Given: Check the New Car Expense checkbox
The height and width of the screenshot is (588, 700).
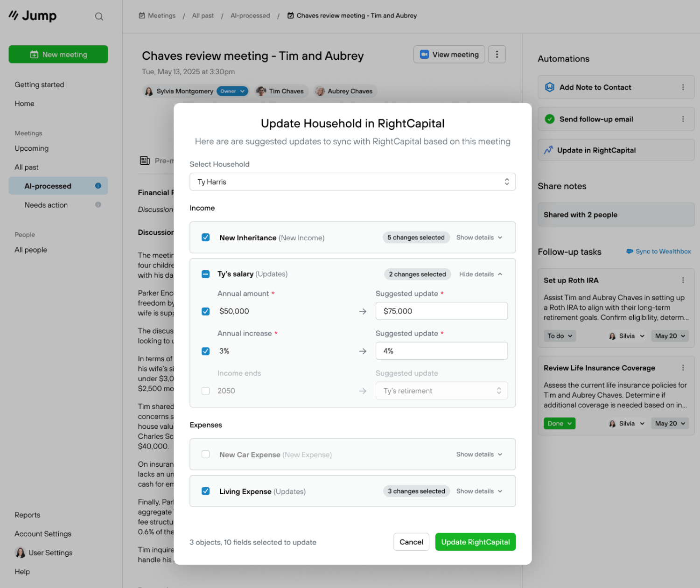Looking at the screenshot, I should pos(205,454).
